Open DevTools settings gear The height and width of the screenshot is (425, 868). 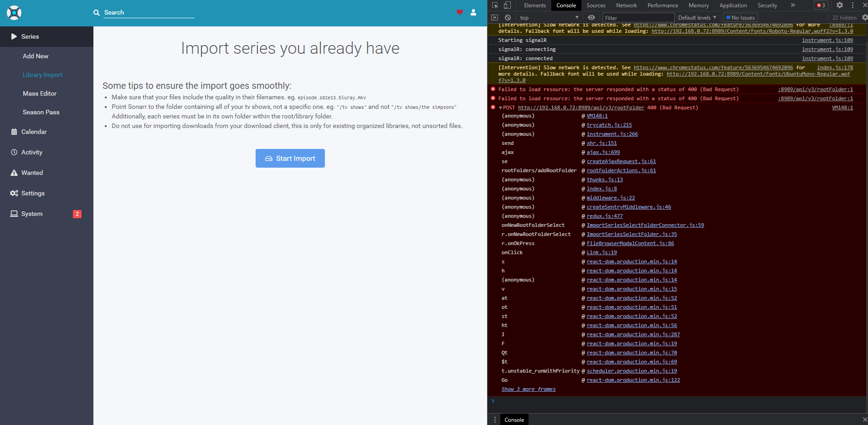[839, 5]
